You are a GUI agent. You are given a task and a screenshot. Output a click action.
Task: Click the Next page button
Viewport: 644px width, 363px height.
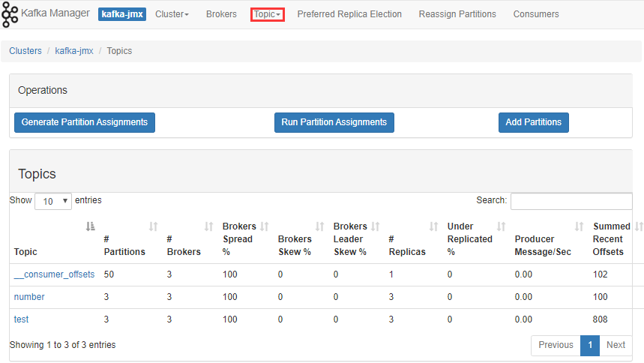pyautogui.click(x=616, y=345)
